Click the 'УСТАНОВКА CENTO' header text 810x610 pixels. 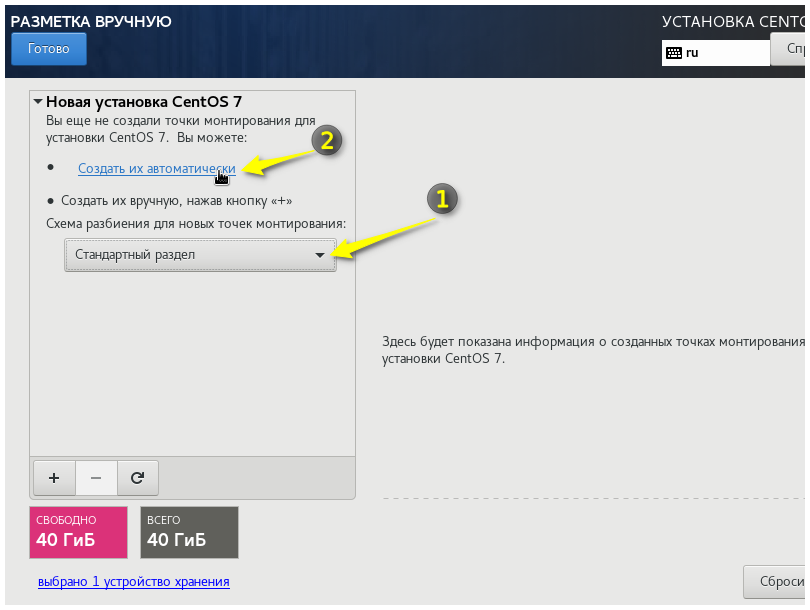click(x=733, y=22)
